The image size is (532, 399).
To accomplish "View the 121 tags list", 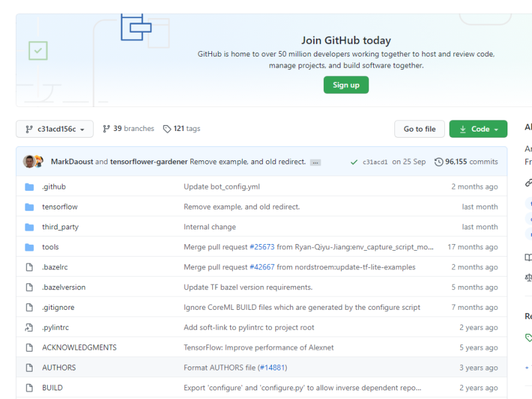I will pos(182,128).
